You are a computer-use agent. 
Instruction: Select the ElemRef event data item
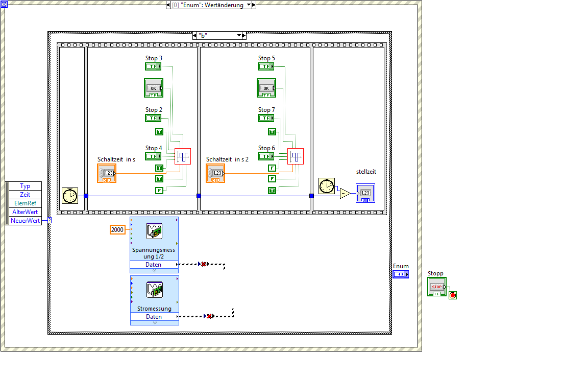click(25, 203)
